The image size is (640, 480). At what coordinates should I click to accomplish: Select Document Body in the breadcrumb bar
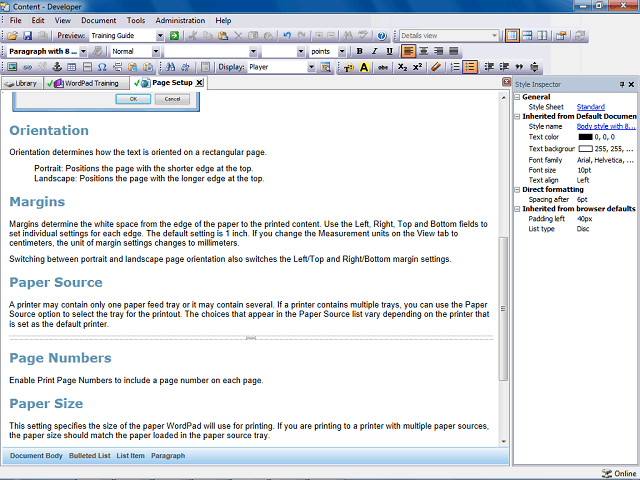[x=36, y=456]
